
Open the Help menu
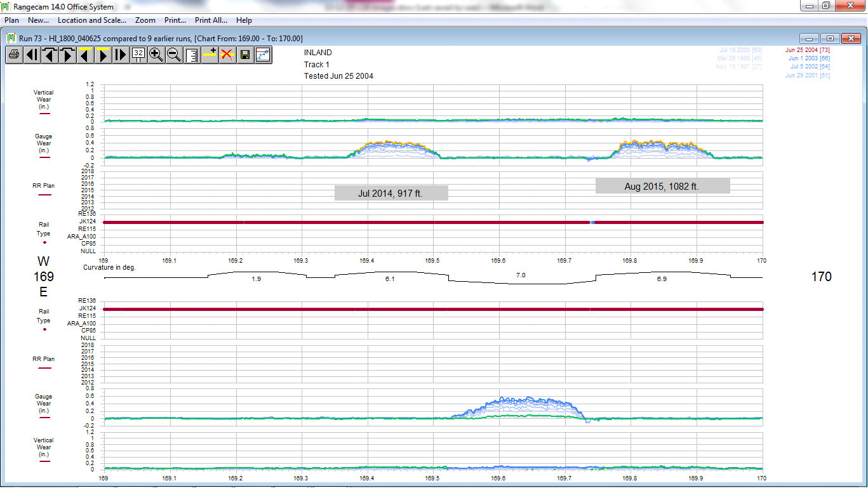(x=244, y=20)
